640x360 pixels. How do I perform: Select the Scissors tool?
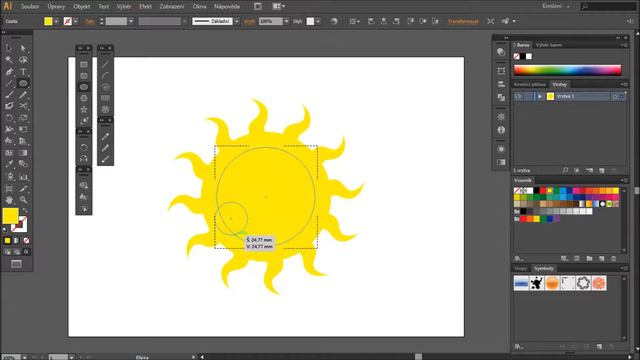[23, 106]
